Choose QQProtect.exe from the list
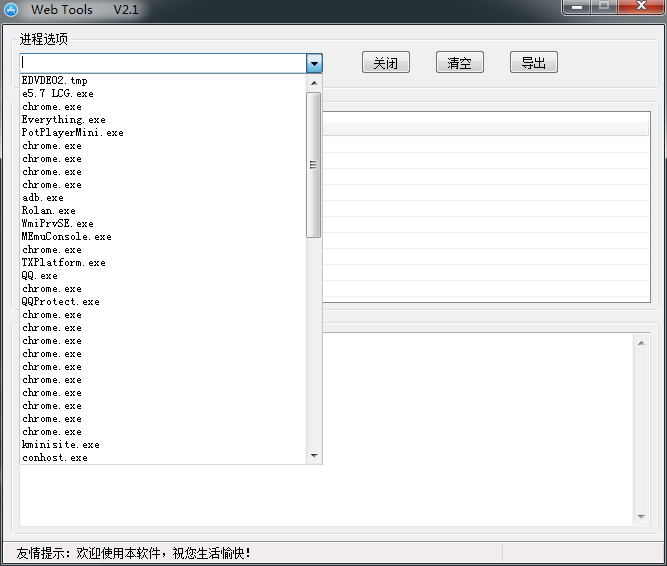 163,301
